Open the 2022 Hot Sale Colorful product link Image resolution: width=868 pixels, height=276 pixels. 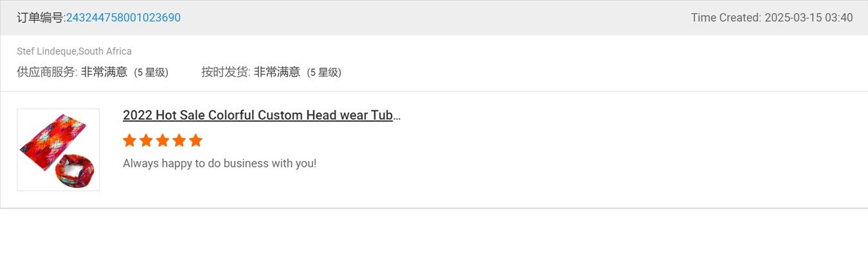(x=261, y=116)
